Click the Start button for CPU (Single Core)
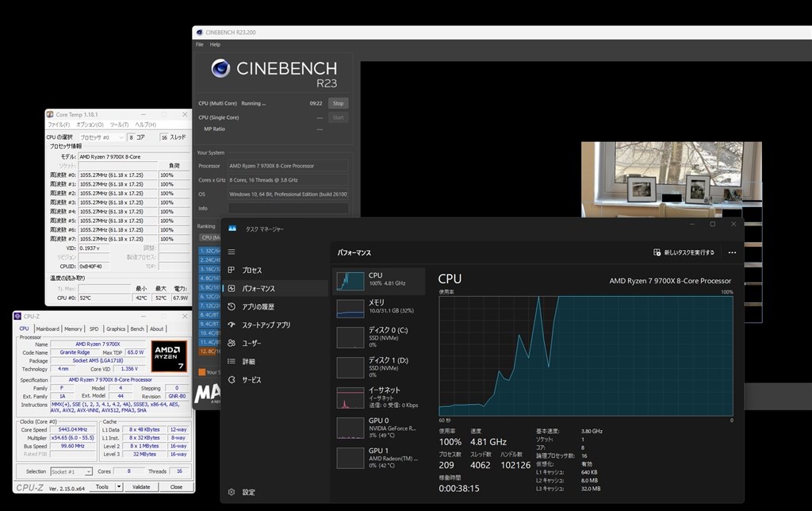Viewport: 812px width, 511px height. (x=338, y=117)
